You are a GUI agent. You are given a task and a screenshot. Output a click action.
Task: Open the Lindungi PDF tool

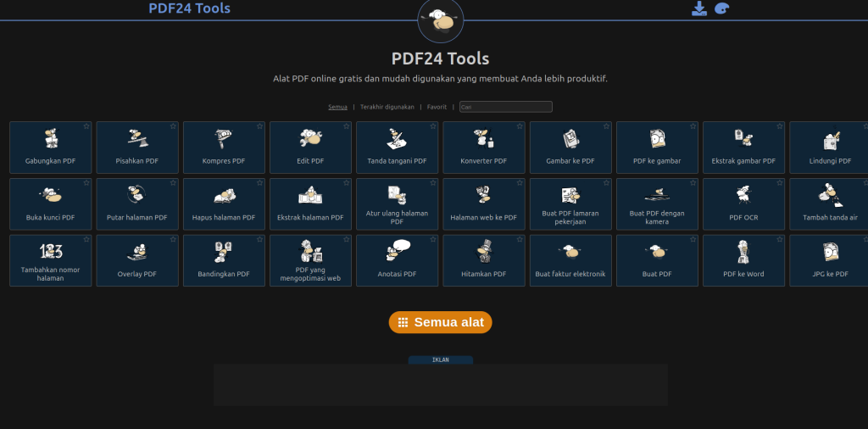coord(829,148)
